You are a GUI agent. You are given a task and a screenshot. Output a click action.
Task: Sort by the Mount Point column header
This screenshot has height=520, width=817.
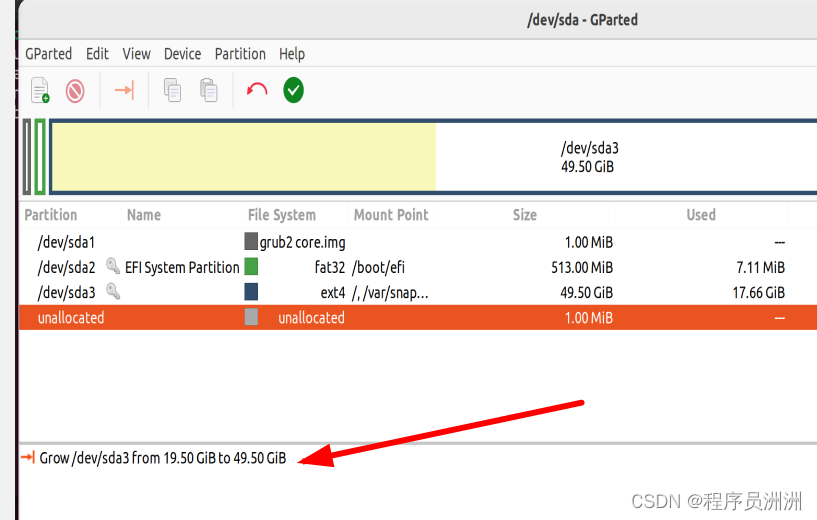(x=391, y=215)
